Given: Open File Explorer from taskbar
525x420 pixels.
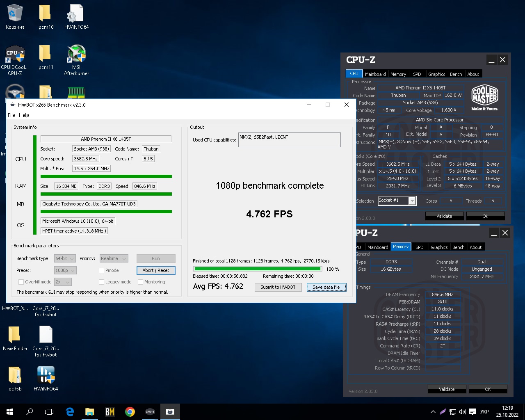Looking at the screenshot, I should pyautogui.click(x=89, y=412).
